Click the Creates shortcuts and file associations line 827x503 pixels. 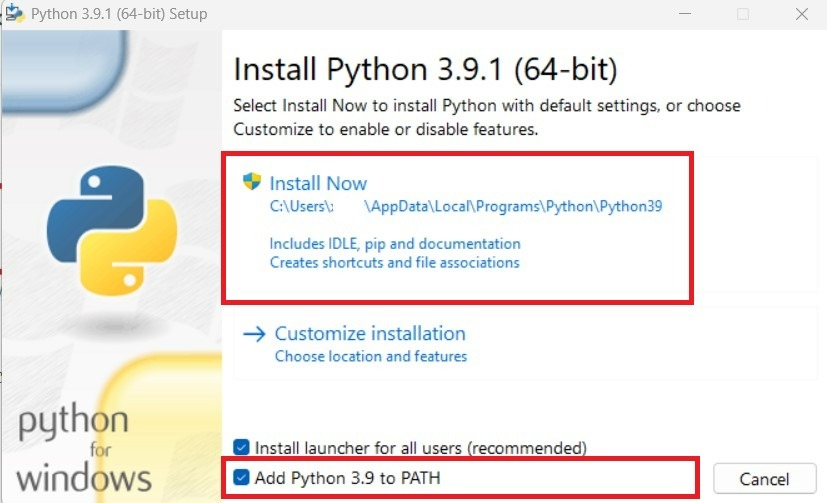(394, 262)
